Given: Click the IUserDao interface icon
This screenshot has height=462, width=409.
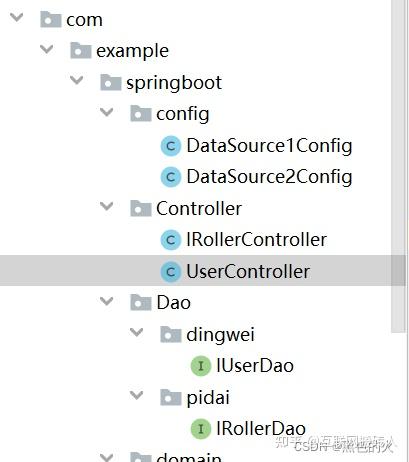Looking at the screenshot, I should point(201,366).
